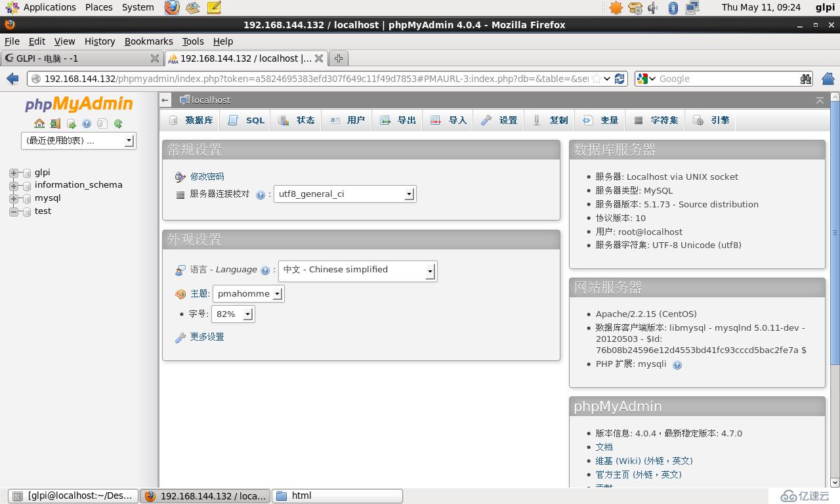This screenshot has height=504, width=840.
Task: Click the 文档 documentation link
Action: click(x=604, y=447)
